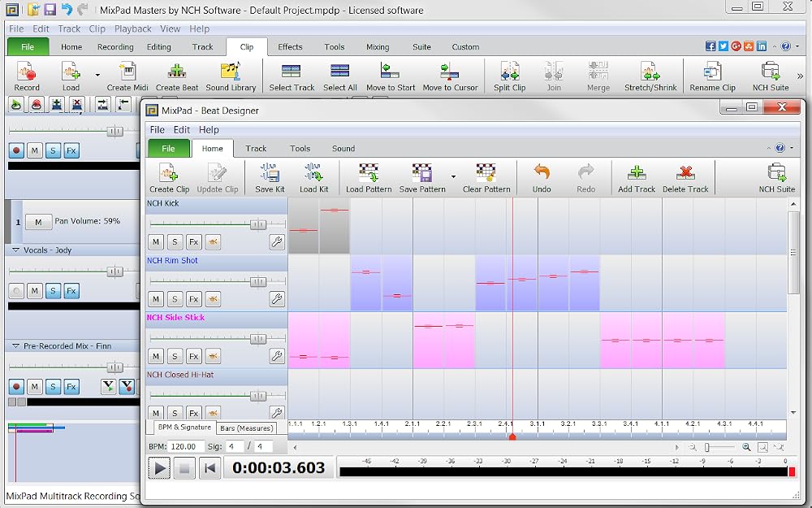Open the Sound Library
The image size is (812, 508).
[x=231, y=76]
